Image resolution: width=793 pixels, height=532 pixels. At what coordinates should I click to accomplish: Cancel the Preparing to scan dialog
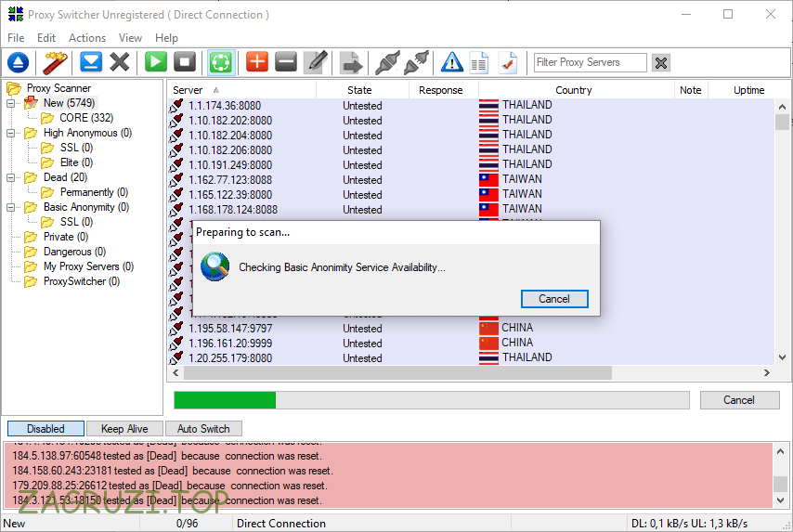[553, 298]
